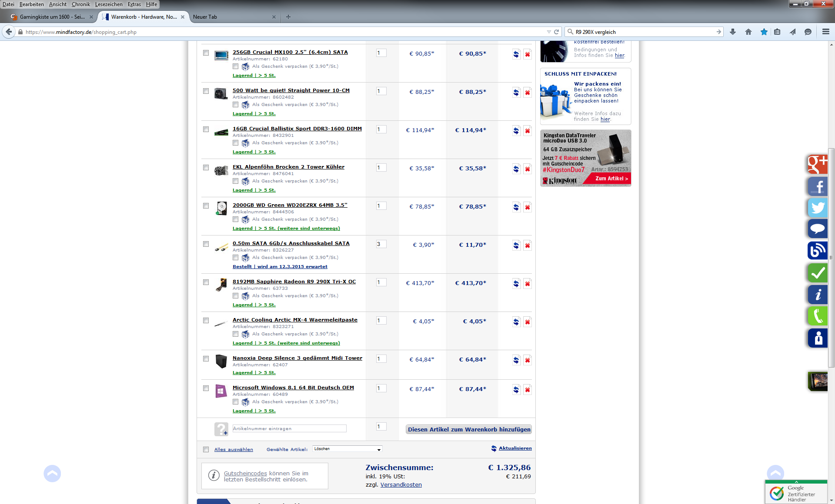
Task: Click the green phone contact sidebar icon
Action: 817,316
